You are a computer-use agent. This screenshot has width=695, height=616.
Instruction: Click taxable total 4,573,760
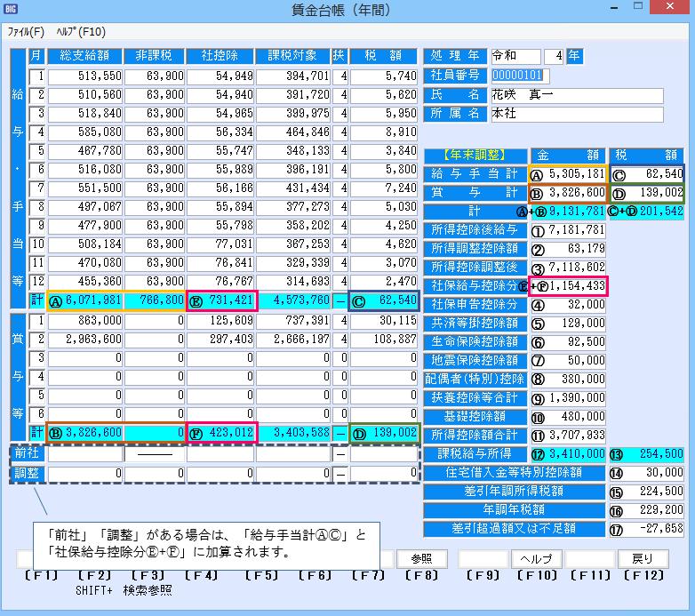coord(294,300)
